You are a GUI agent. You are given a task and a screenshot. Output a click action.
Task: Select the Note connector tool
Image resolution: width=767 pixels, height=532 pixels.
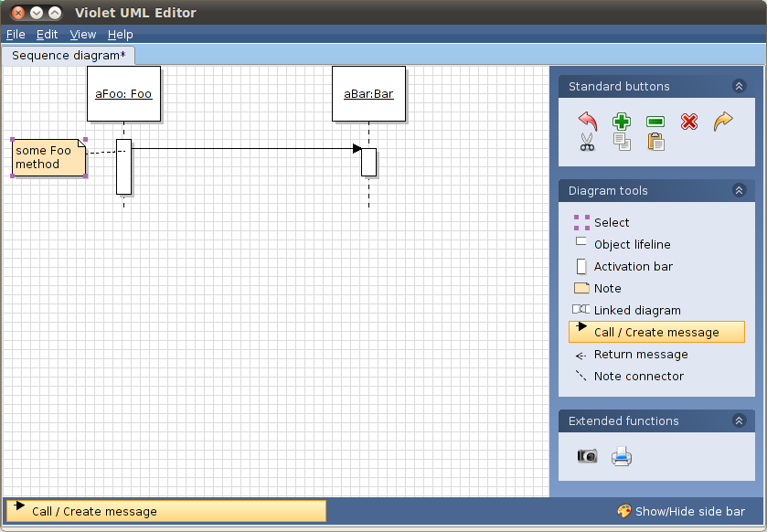pyautogui.click(x=638, y=377)
